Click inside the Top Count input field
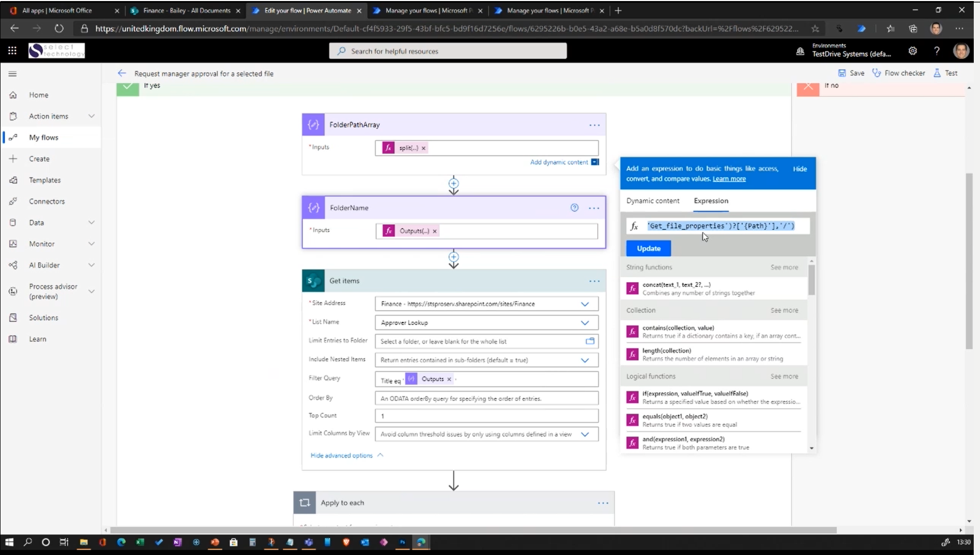The width and height of the screenshot is (980, 555). [486, 415]
